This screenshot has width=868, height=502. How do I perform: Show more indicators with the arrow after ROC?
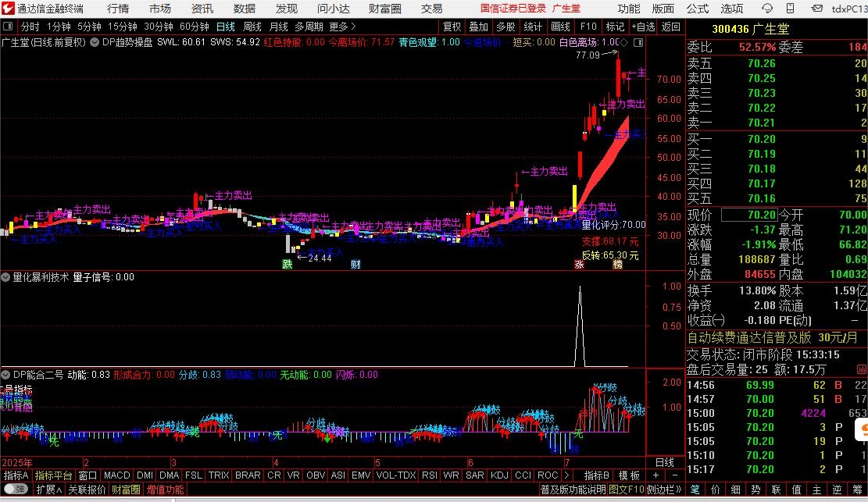tap(566, 475)
